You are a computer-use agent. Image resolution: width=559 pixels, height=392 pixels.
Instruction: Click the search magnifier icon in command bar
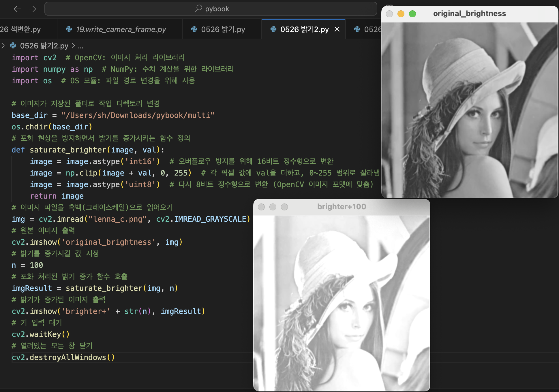[x=198, y=9]
